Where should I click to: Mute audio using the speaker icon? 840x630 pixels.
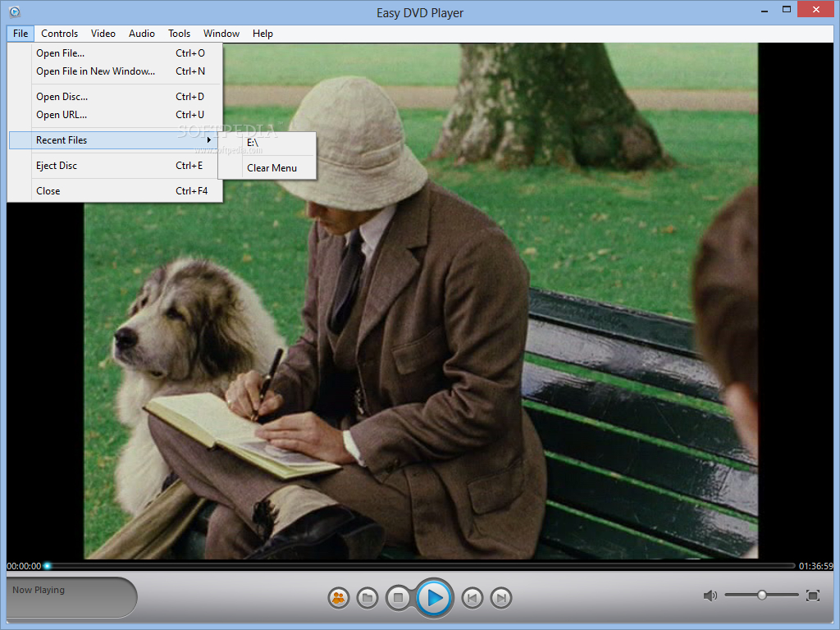click(710, 596)
